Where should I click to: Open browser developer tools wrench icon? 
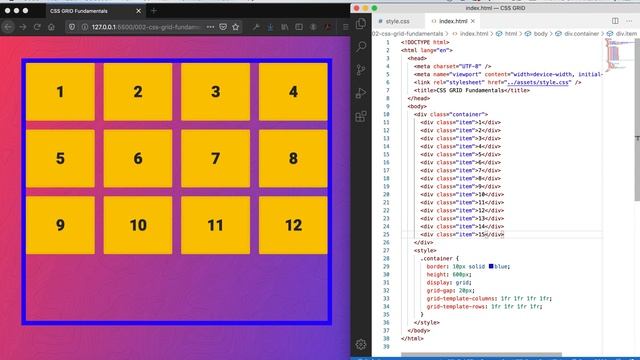pyautogui.click(x=256, y=27)
